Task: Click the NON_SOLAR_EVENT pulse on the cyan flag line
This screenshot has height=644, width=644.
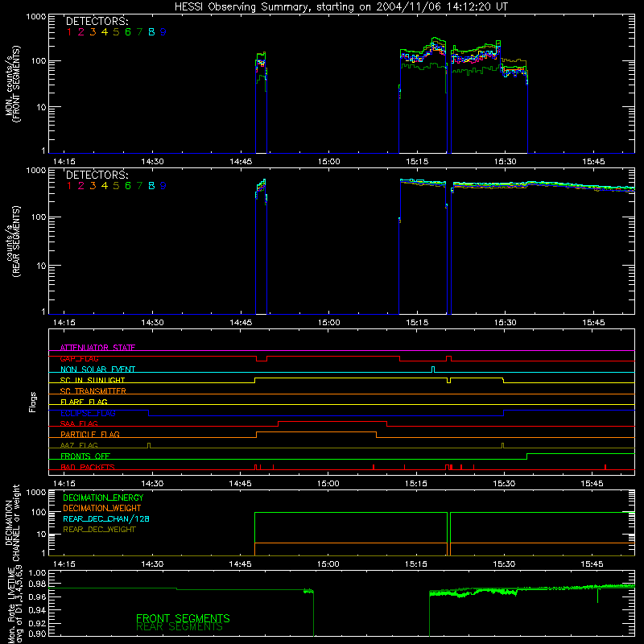Action: pos(433,369)
